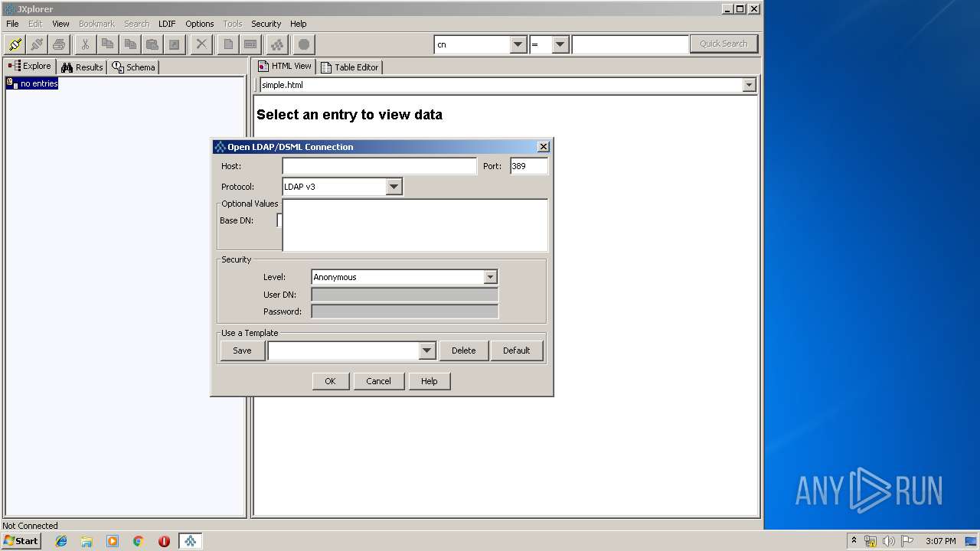Open the equals operator search dropdown
The image size is (980, 551).
pyautogui.click(x=560, y=44)
